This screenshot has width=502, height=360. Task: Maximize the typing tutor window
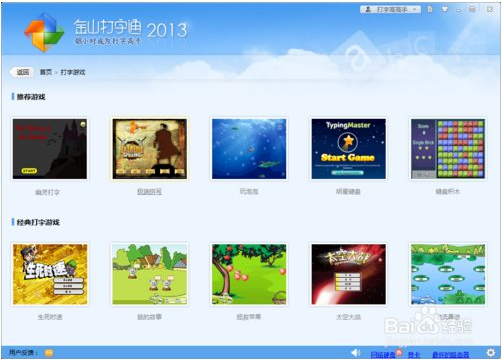[472, 9]
